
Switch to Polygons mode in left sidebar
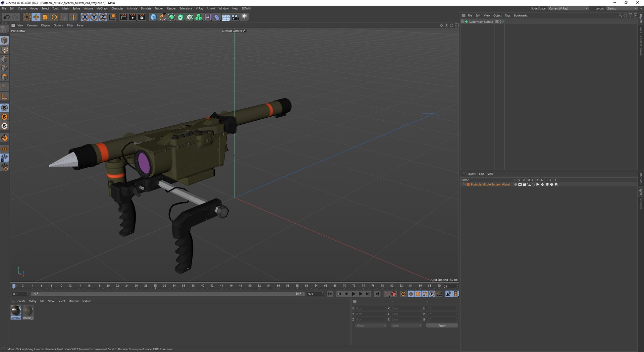[x=4, y=77]
